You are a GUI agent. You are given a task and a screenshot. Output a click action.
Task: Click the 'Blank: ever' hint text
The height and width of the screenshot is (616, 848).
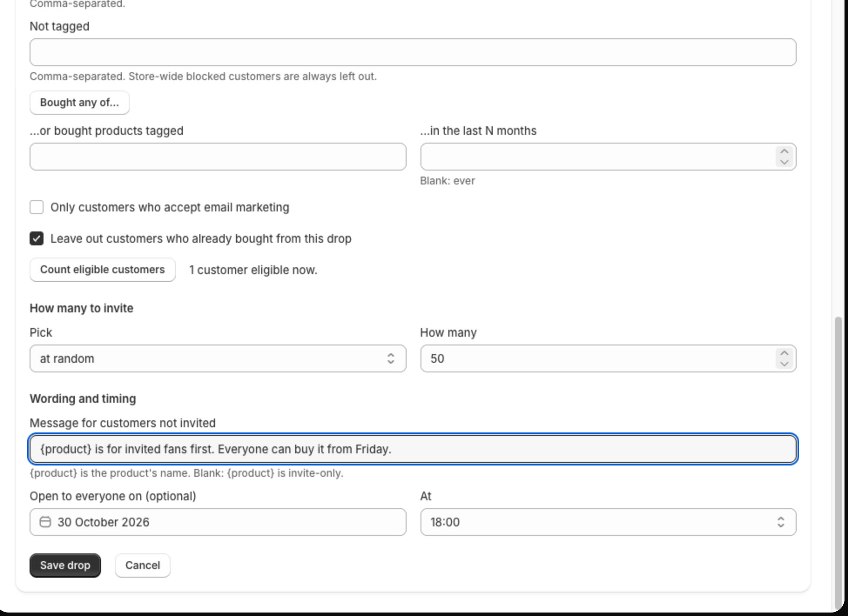[448, 181]
